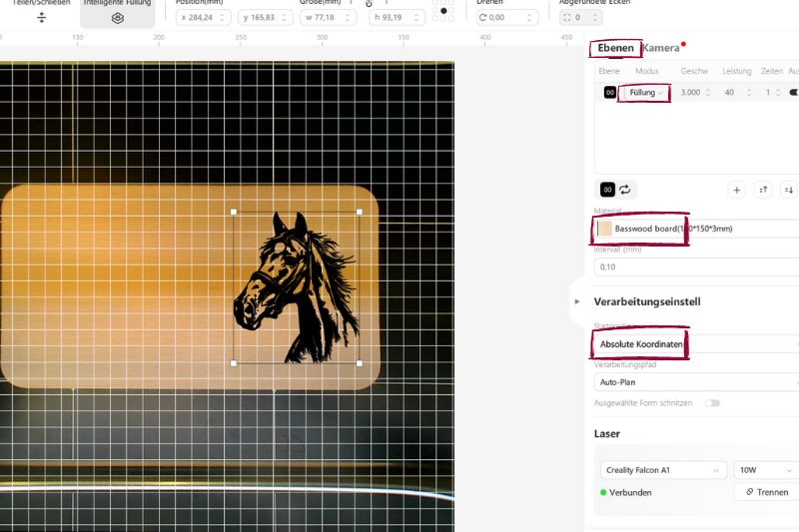Open the Creality Falcon A1 device dropdown
This screenshot has width=799, height=532.
coord(663,469)
